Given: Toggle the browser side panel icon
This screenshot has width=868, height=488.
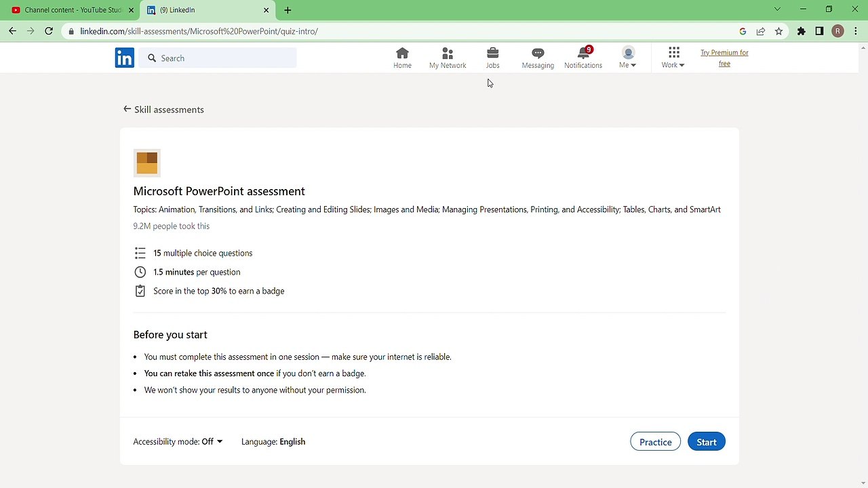Looking at the screenshot, I should point(819,31).
